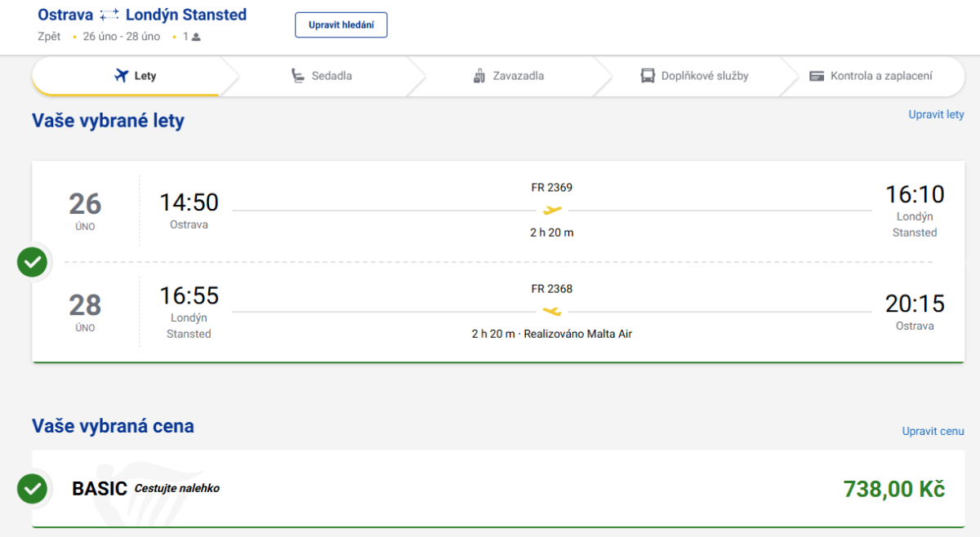Screen dimensions: 980x537
Task: Click green checkmark beside BASIC fare
Action: click(x=33, y=489)
